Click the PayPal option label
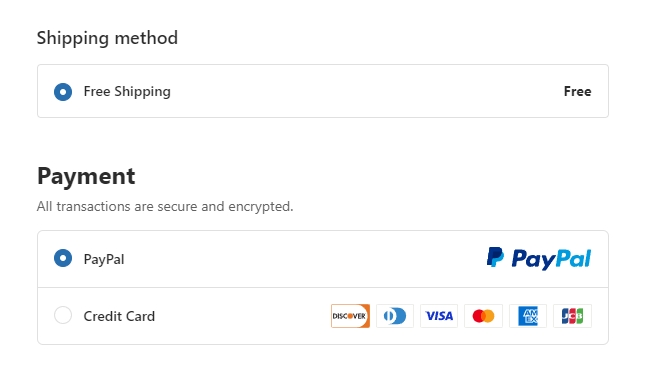Viewport: 664px width, 367px height. [x=104, y=259]
